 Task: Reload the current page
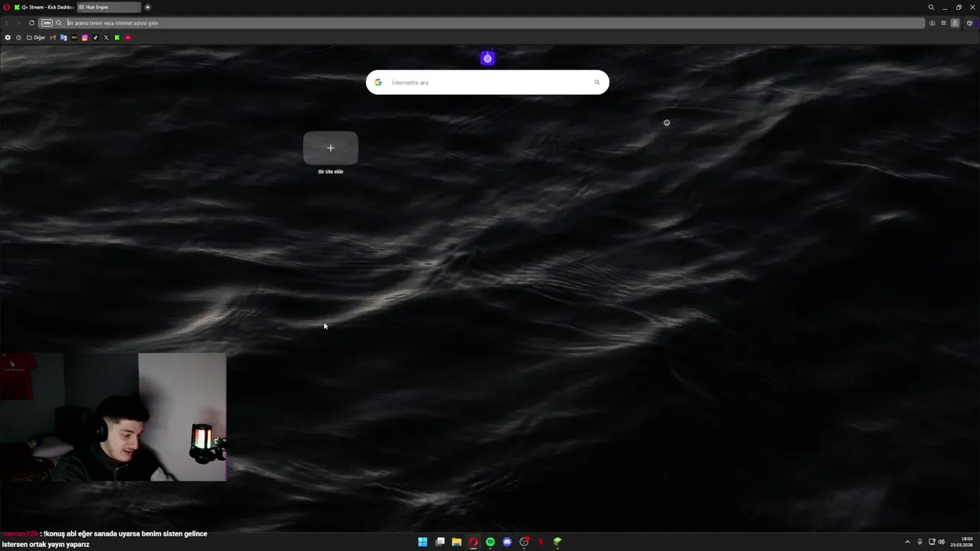[x=31, y=23]
